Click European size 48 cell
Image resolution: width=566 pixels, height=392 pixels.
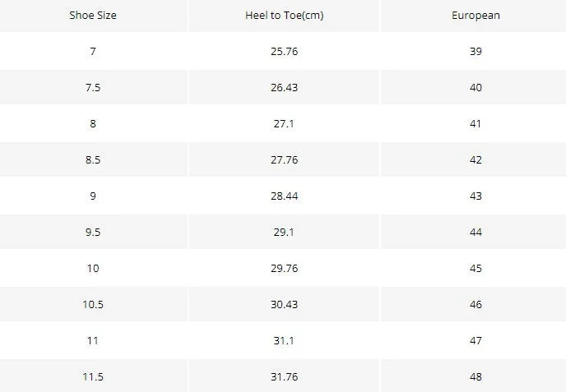click(x=476, y=376)
